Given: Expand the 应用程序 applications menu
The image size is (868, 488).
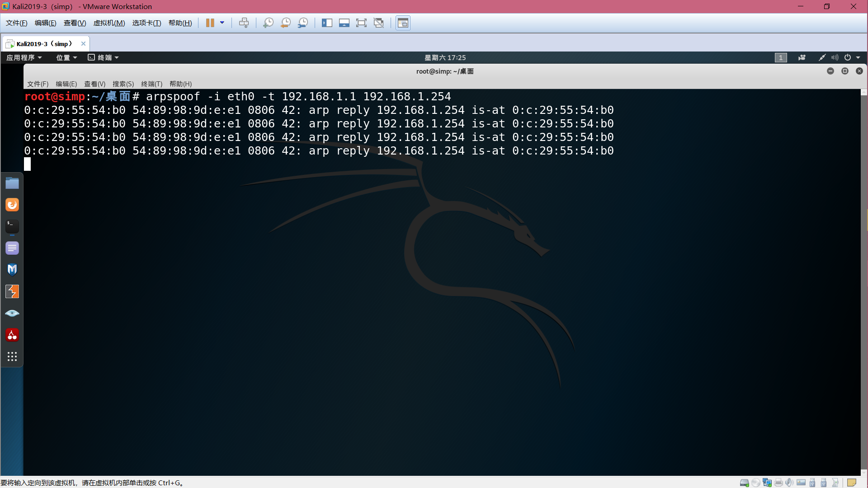Looking at the screenshot, I should [24, 57].
